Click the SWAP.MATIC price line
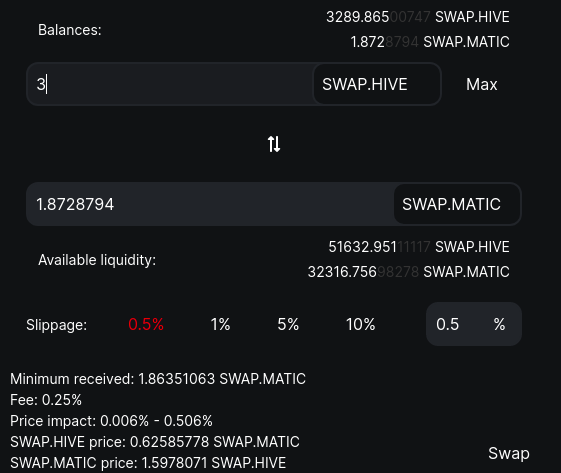The width and height of the screenshot is (561, 473). [x=148, y=463]
